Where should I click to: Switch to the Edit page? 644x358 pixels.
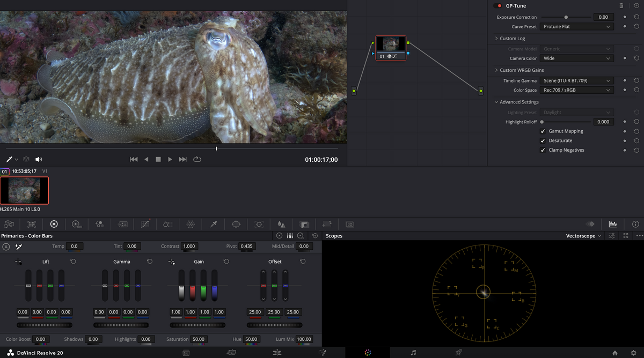pyautogui.click(x=277, y=353)
